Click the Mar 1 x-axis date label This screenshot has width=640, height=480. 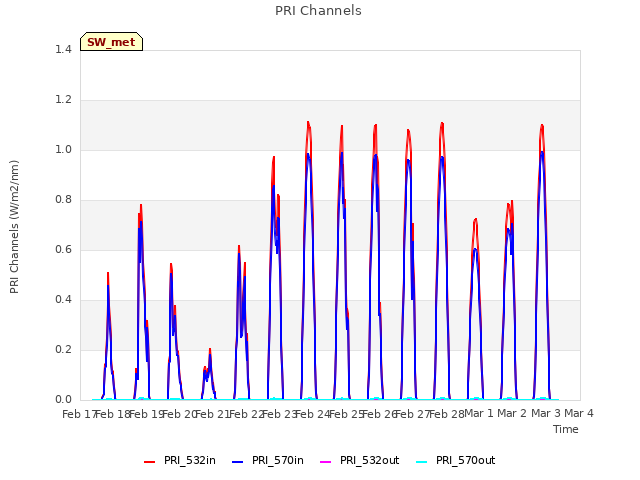pyautogui.click(x=479, y=413)
